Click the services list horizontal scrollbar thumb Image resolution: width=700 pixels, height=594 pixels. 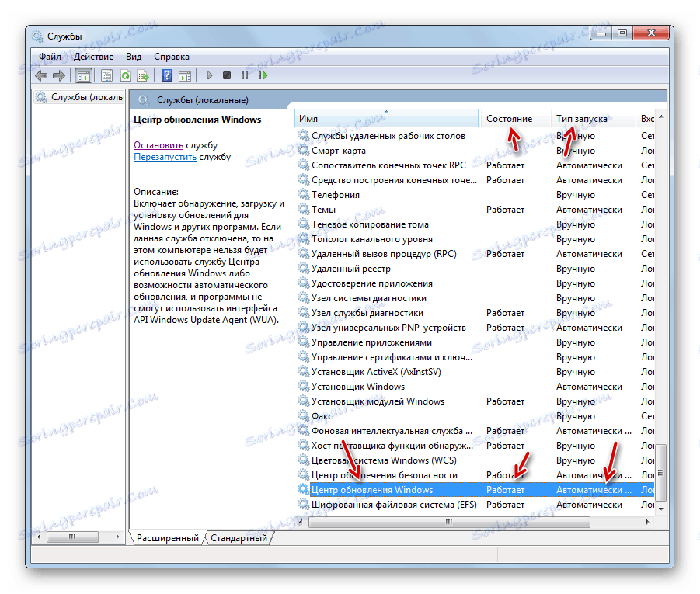(x=449, y=522)
